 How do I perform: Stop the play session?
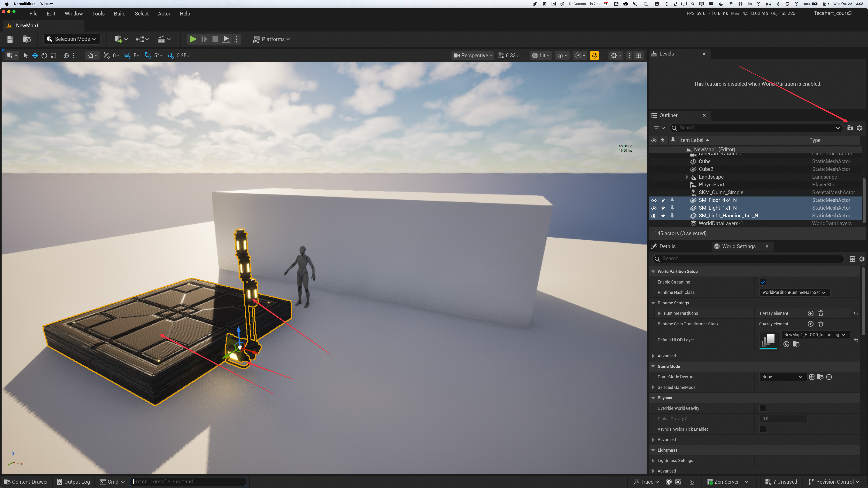point(215,39)
